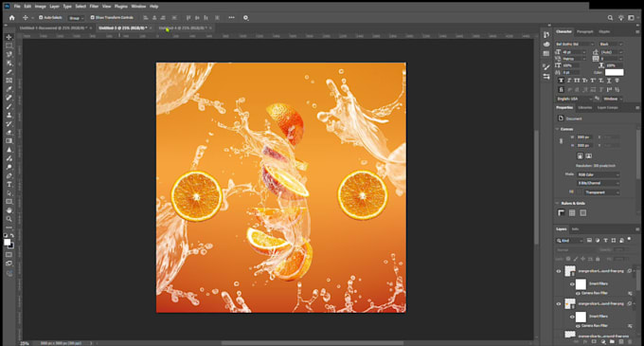The height and width of the screenshot is (346, 644).
Task: Switch to the Untitled-4 document tab
Action: tap(183, 27)
